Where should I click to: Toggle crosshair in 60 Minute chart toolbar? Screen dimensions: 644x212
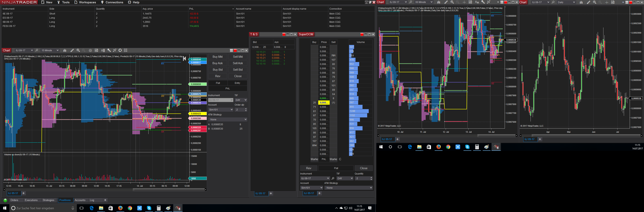point(464,2)
